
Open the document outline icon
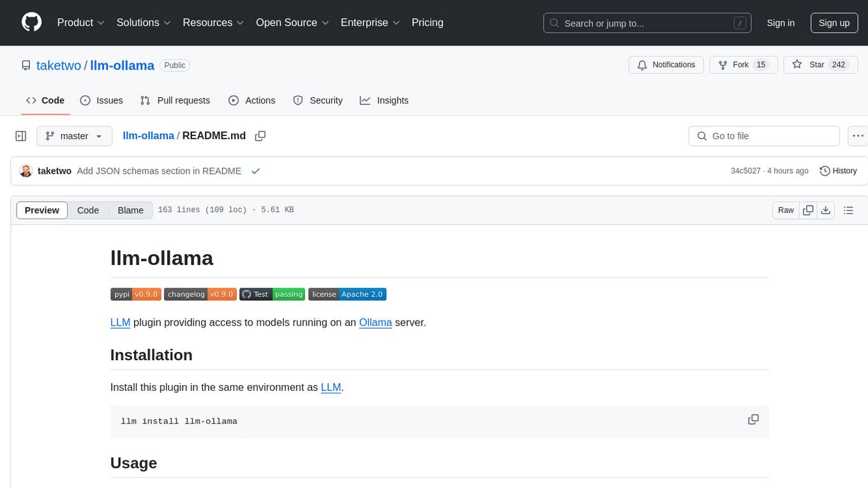848,210
